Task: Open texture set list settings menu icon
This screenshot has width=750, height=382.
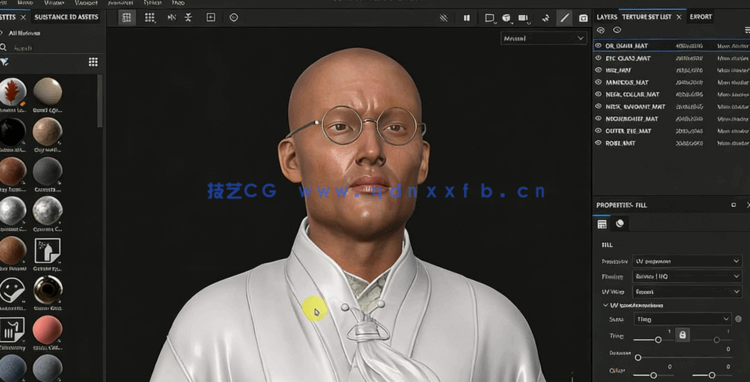Action: (x=747, y=30)
